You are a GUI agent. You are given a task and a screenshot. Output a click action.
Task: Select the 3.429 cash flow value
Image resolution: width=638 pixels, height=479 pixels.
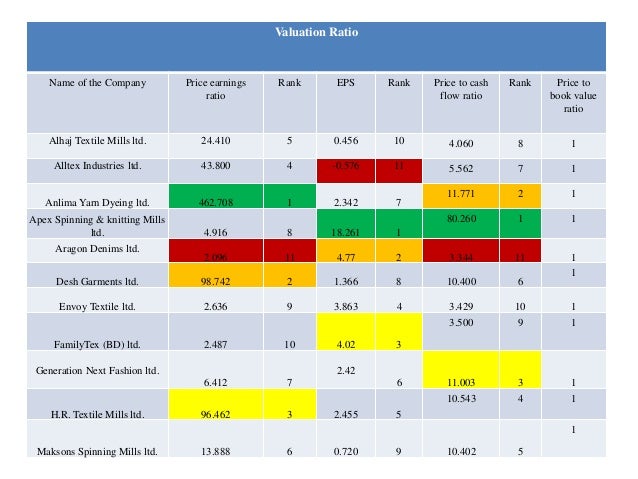click(x=461, y=306)
